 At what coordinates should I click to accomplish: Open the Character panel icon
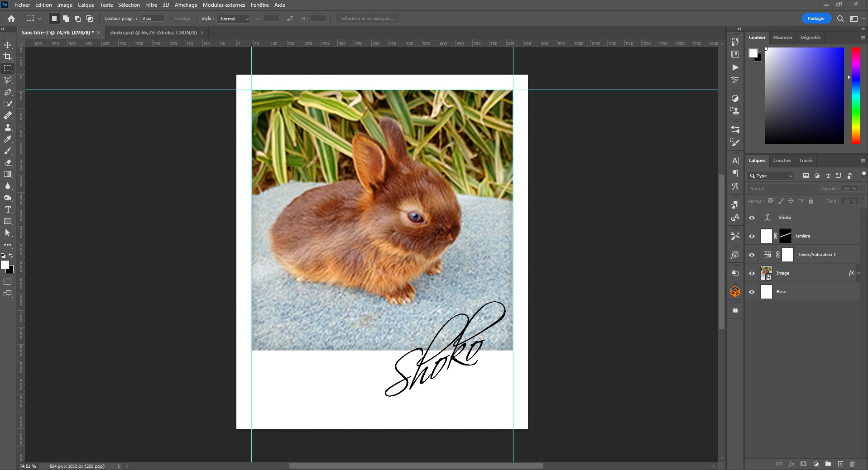(x=735, y=161)
